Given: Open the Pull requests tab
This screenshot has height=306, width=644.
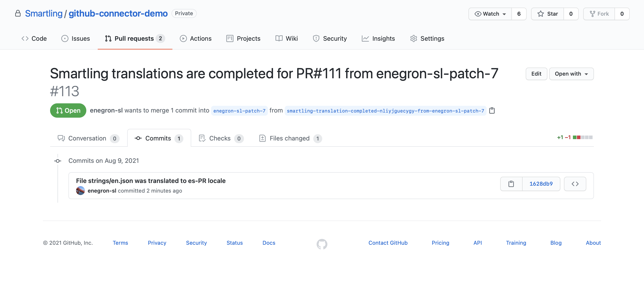Looking at the screenshot, I should (135, 38).
